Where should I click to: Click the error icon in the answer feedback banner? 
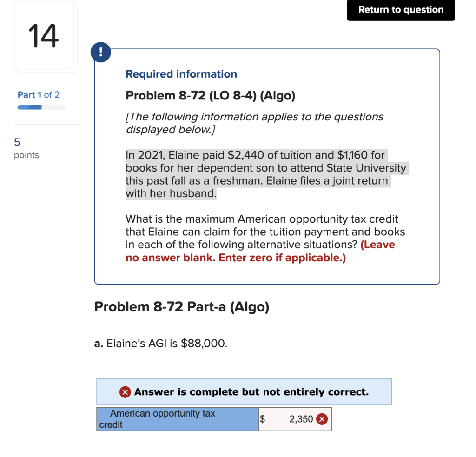pos(125,392)
